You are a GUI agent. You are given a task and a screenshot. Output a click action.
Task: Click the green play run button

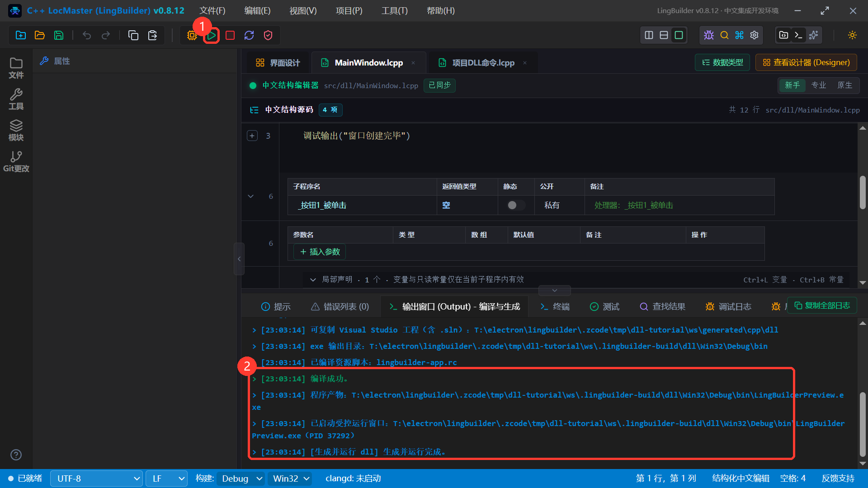[211, 35]
